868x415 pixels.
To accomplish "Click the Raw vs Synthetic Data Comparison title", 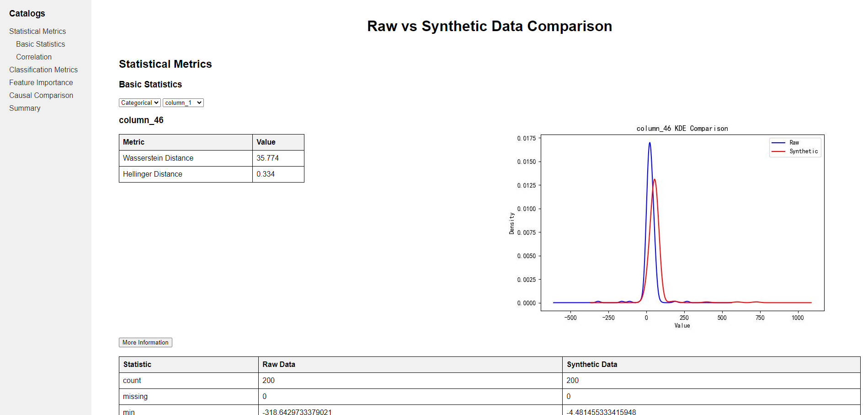I will click(490, 26).
